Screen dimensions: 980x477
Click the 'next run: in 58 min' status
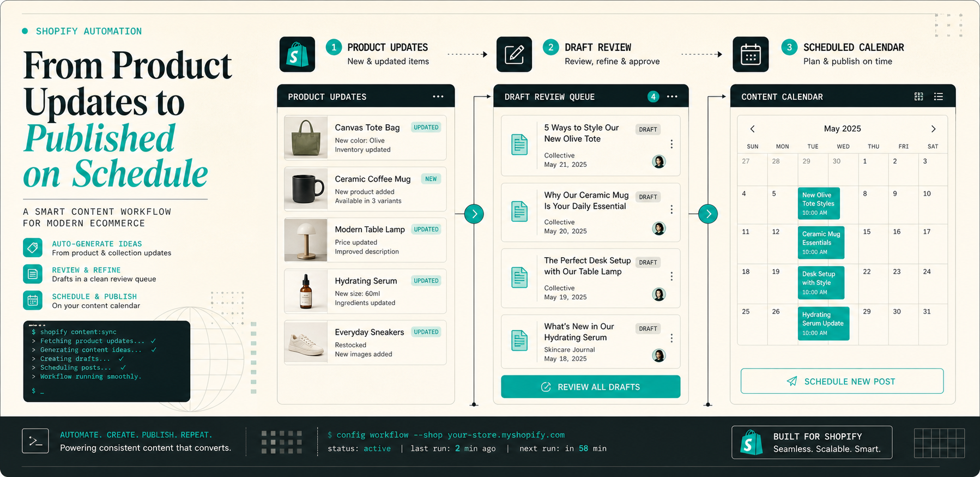pos(563,449)
